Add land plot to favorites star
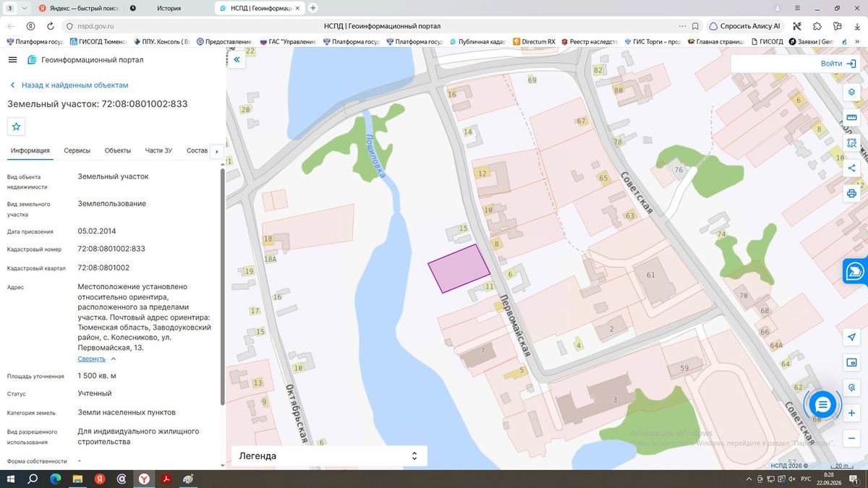 (x=16, y=127)
